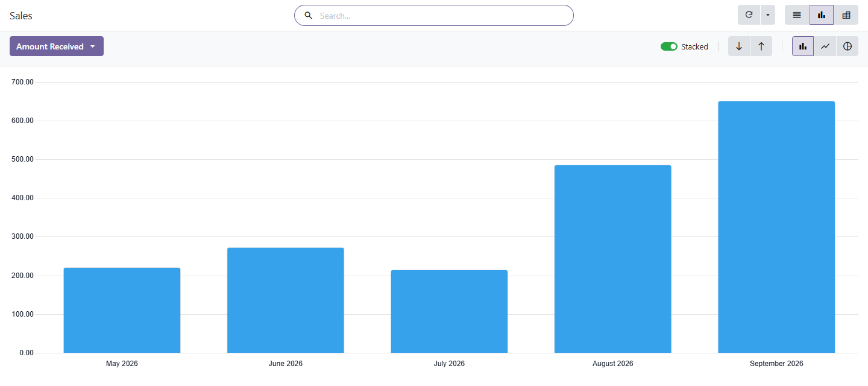Open the Amount Received measure dropdown
Image resolution: width=868 pixels, height=386 pixels.
pyautogui.click(x=57, y=46)
